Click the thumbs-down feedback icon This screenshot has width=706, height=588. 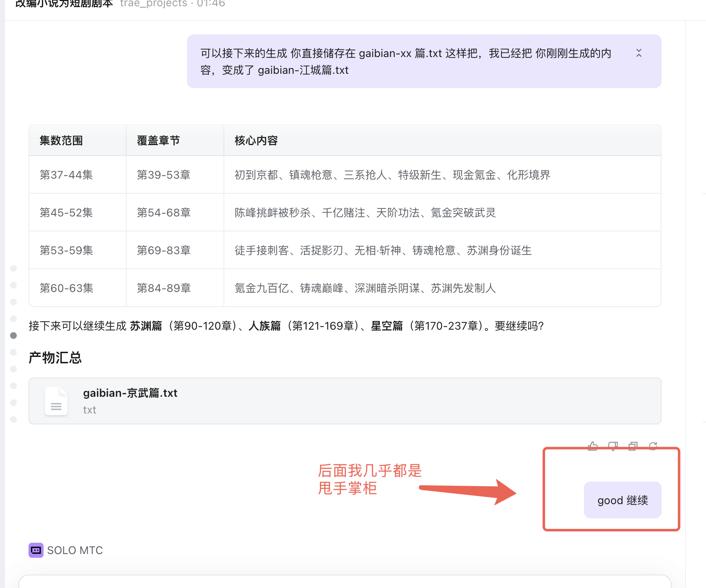click(x=613, y=446)
